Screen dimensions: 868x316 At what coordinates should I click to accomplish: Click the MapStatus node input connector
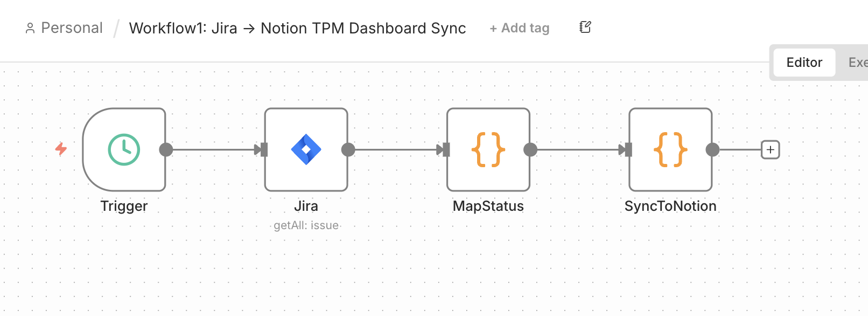point(446,149)
